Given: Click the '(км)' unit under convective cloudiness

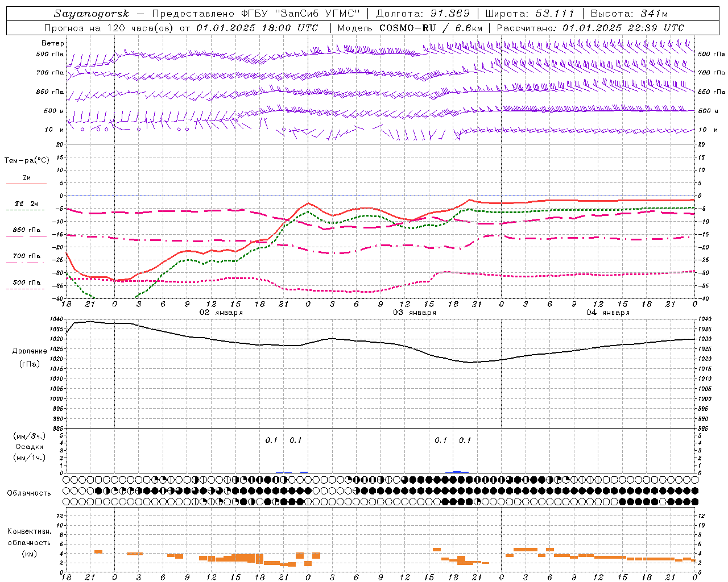Looking at the screenshot, I should pyautogui.click(x=30, y=554).
